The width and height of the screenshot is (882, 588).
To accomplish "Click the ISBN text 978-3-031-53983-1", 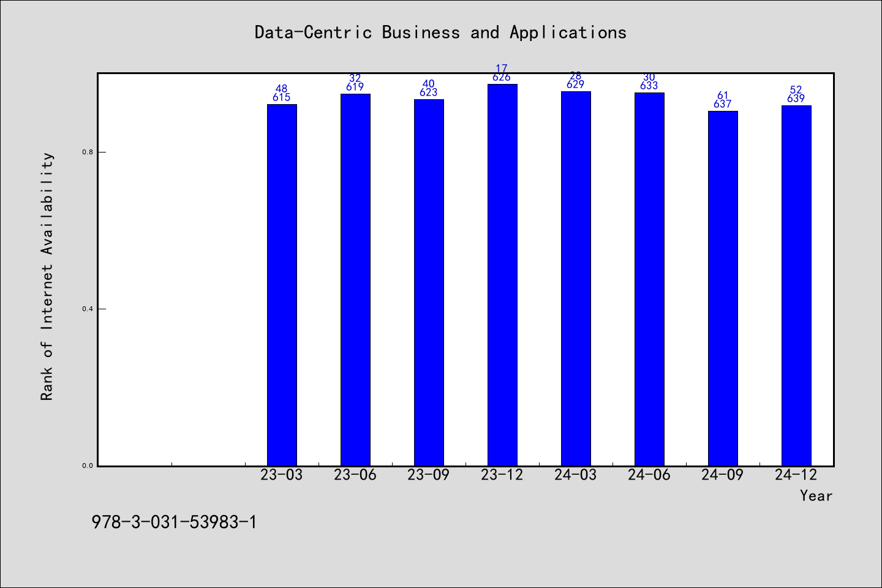I will pyautogui.click(x=175, y=522).
